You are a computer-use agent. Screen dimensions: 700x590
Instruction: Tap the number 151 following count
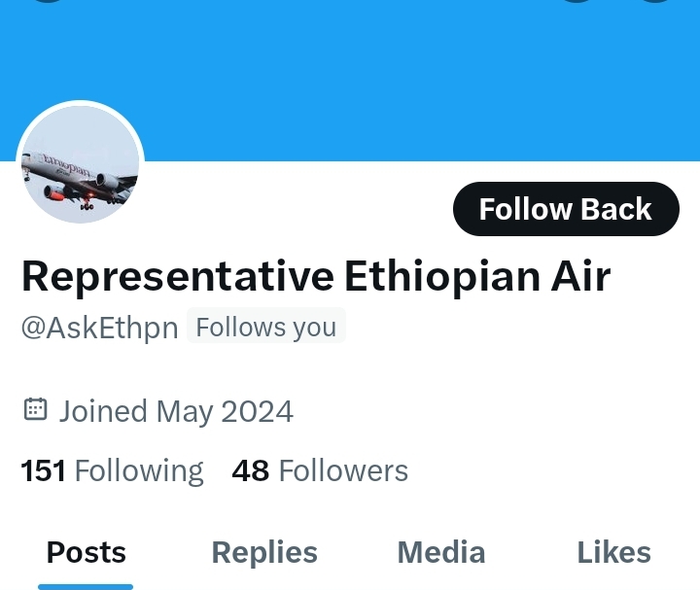tap(43, 470)
